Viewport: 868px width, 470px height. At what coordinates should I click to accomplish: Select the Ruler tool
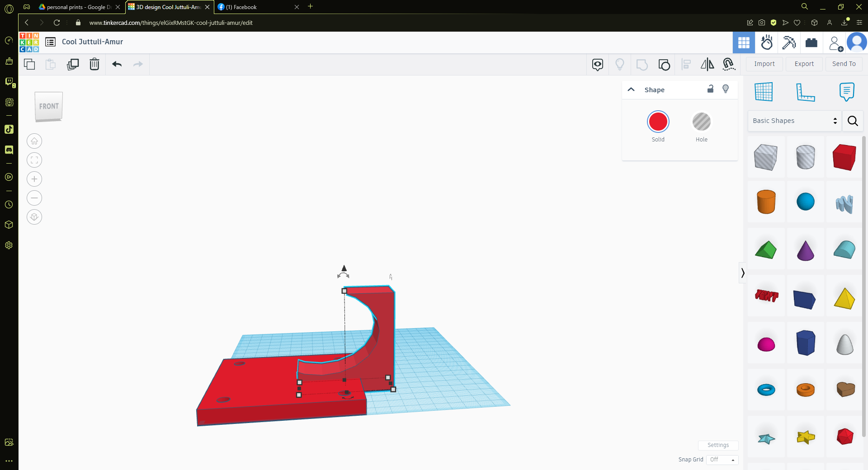(x=805, y=92)
